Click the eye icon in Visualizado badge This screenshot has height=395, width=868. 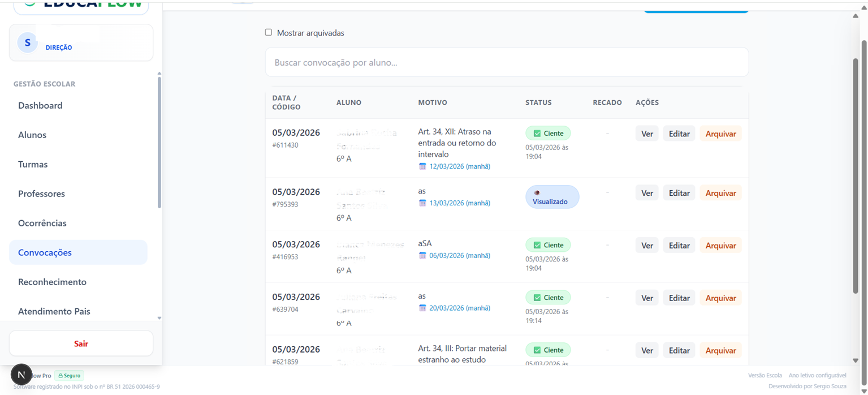coord(537,193)
